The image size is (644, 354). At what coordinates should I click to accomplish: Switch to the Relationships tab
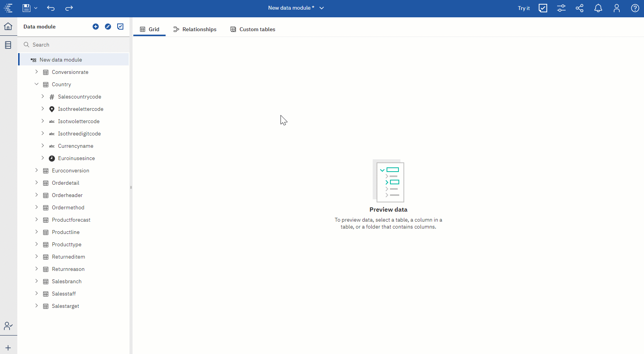tap(195, 29)
